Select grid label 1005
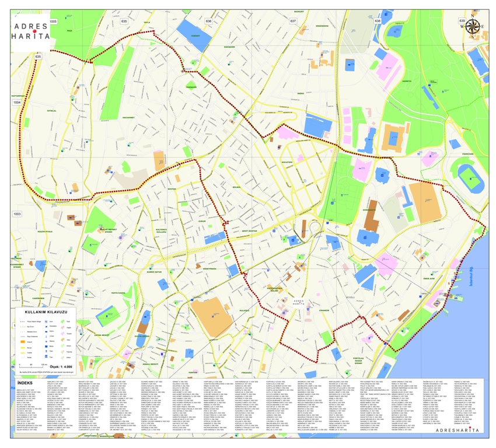Screen dimensions: 496x448 54,21
